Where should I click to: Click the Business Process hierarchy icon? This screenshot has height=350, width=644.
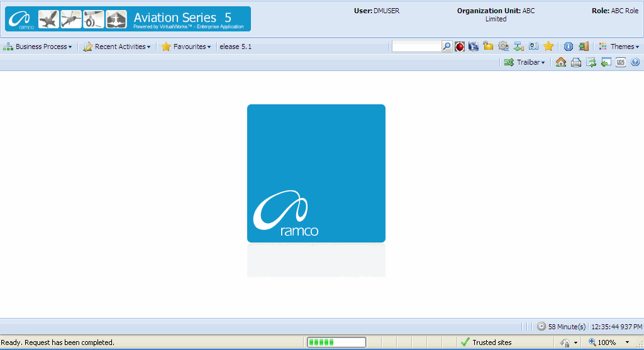tap(8, 46)
